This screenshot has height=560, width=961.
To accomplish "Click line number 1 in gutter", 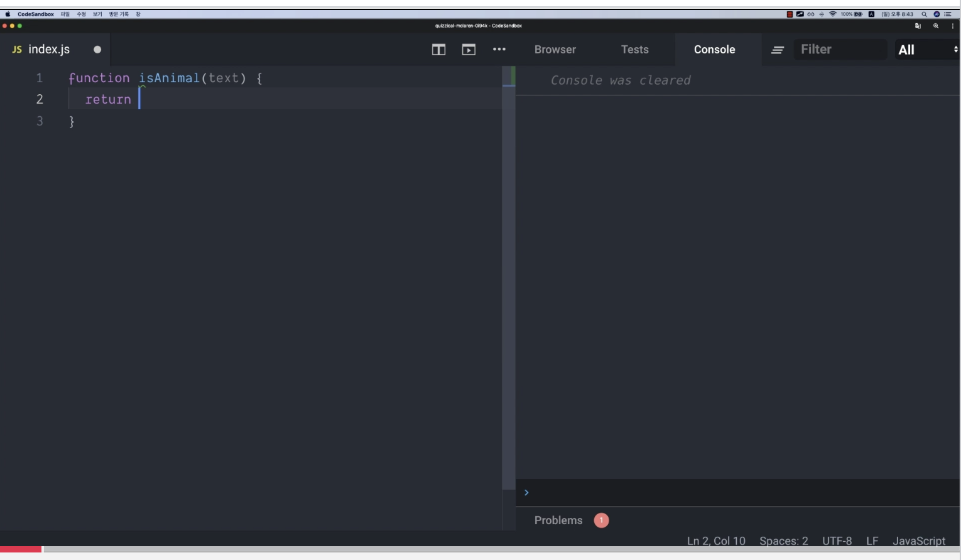I will point(40,78).
